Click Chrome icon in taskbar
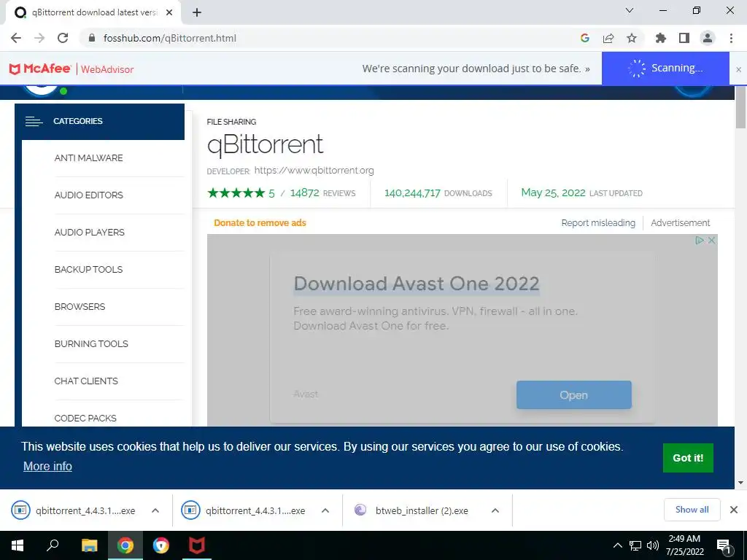The width and height of the screenshot is (747, 560). [x=125, y=545]
